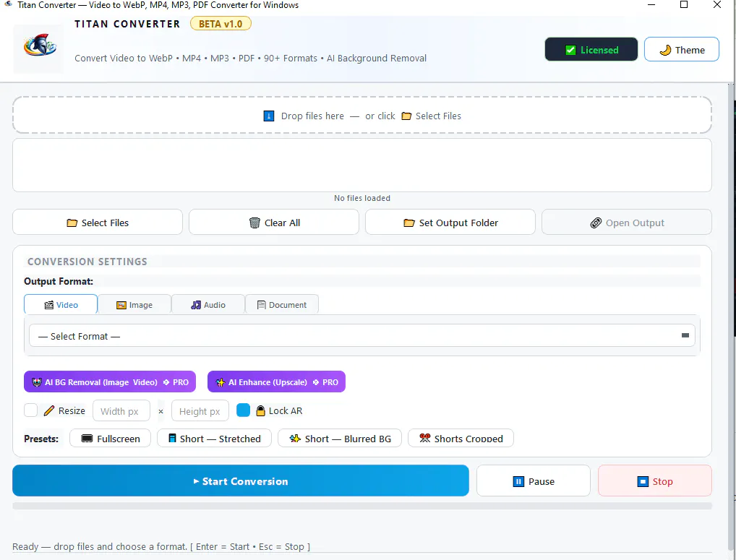Click the conversion progress bar
The image size is (736, 560).
tap(362, 506)
